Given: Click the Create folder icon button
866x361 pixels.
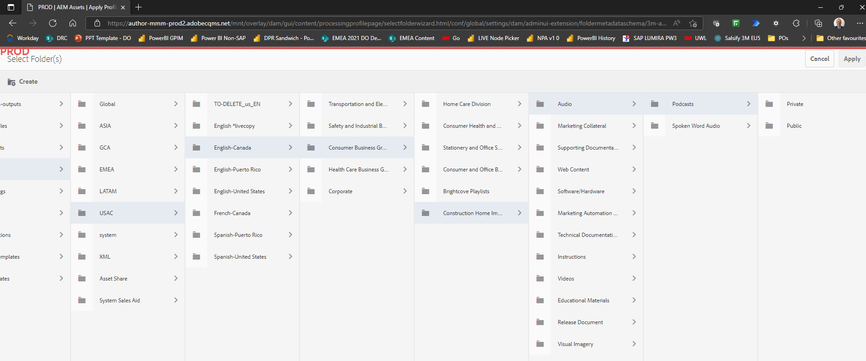Looking at the screenshot, I should click(11, 82).
